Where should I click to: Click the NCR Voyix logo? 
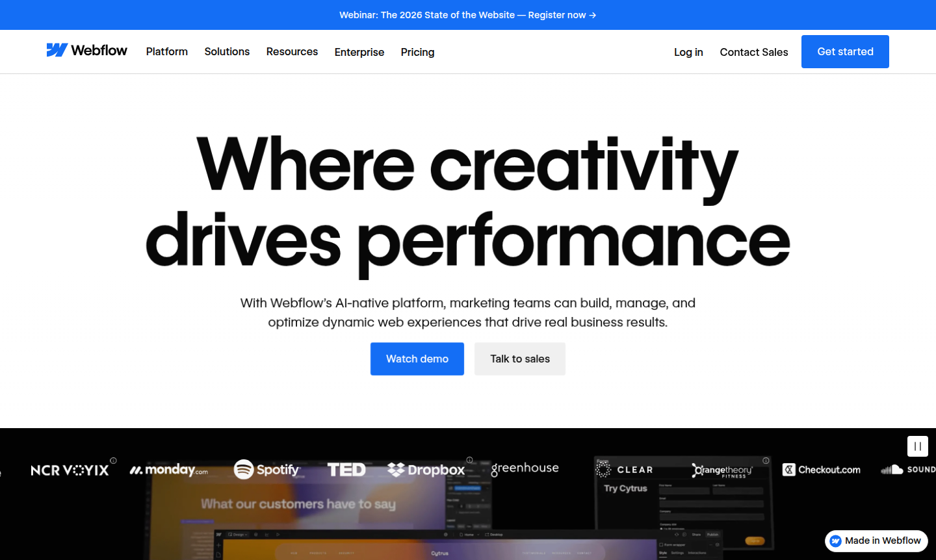70,470
